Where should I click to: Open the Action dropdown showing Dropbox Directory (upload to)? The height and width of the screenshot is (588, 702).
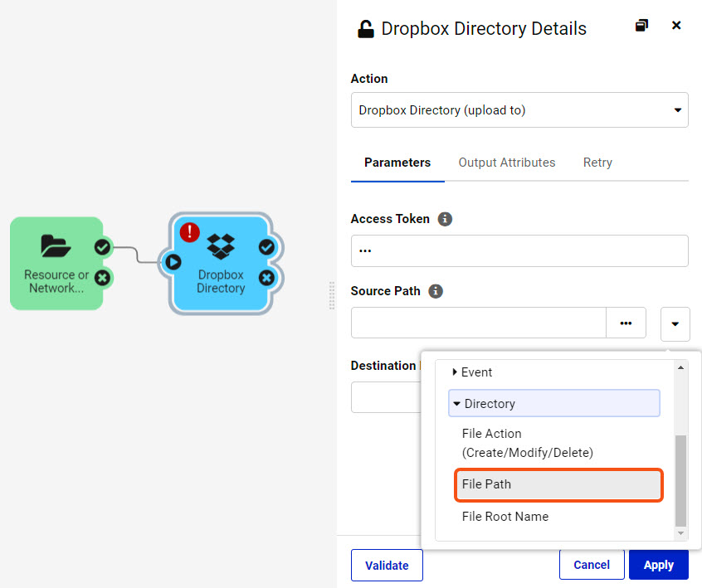coord(519,109)
